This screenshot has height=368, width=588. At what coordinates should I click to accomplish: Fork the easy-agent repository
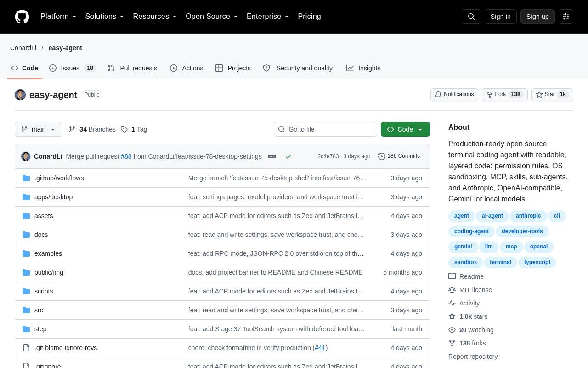(x=504, y=95)
